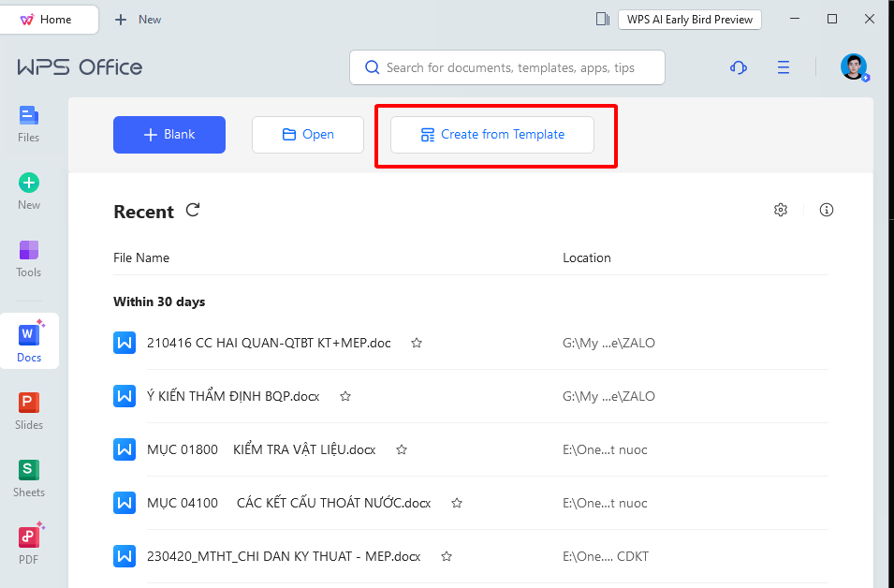Open the hamburger main menu
This screenshot has width=894, height=588.
tap(784, 67)
